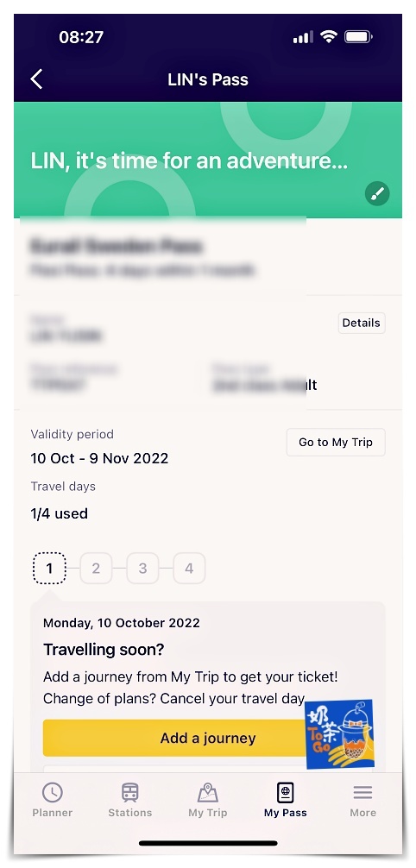Select travel day 1 box
This screenshot has height=868, width=416.
[49, 568]
